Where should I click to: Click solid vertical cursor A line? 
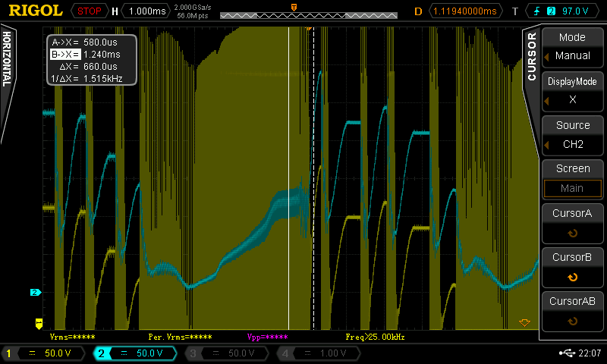coord(289,178)
